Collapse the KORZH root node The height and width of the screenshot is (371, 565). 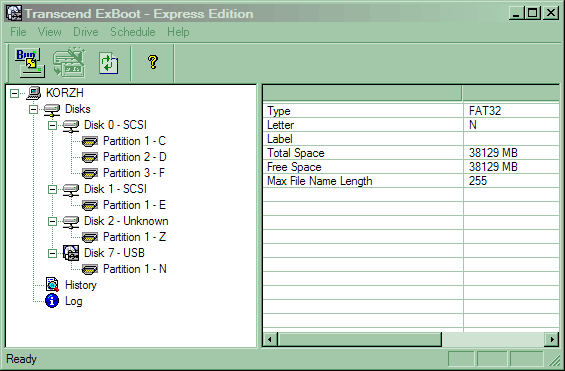point(14,94)
